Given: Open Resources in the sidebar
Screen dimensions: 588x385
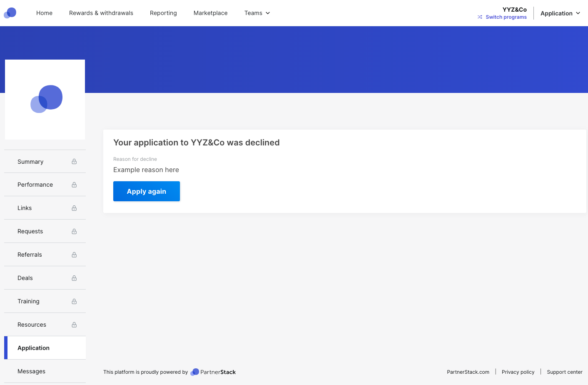Looking at the screenshot, I should pos(45,325).
